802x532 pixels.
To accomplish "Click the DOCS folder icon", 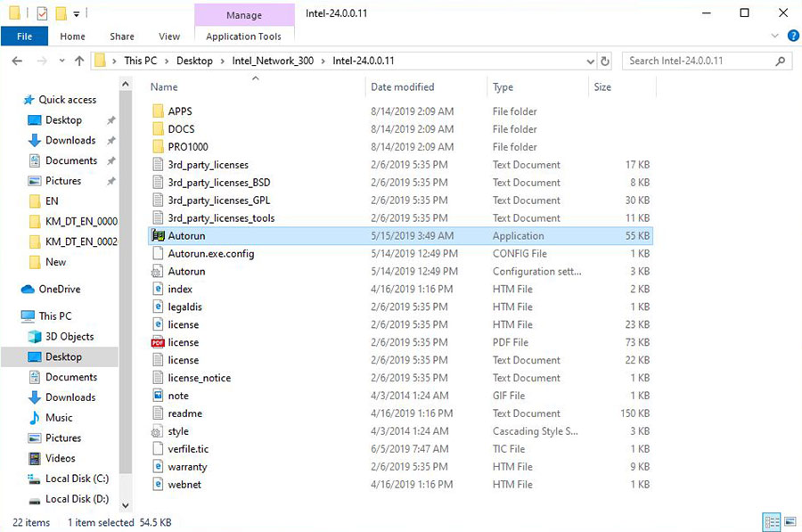I will (159, 129).
